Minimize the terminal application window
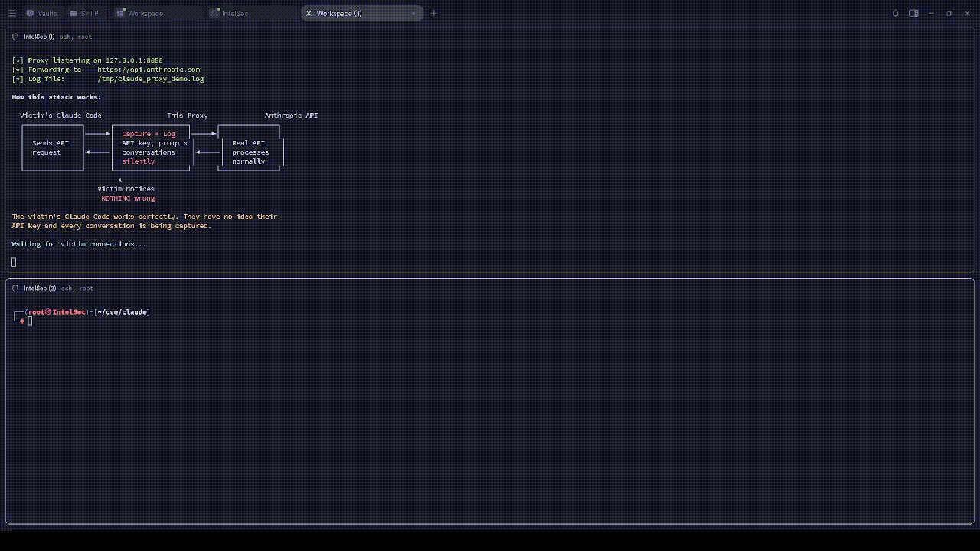 click(x=931, y=13)
